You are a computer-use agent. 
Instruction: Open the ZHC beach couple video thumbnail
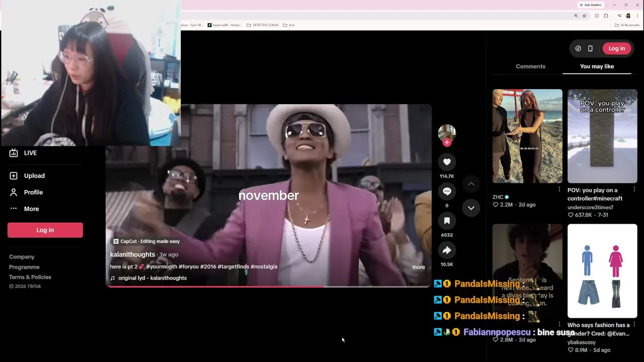527,136
